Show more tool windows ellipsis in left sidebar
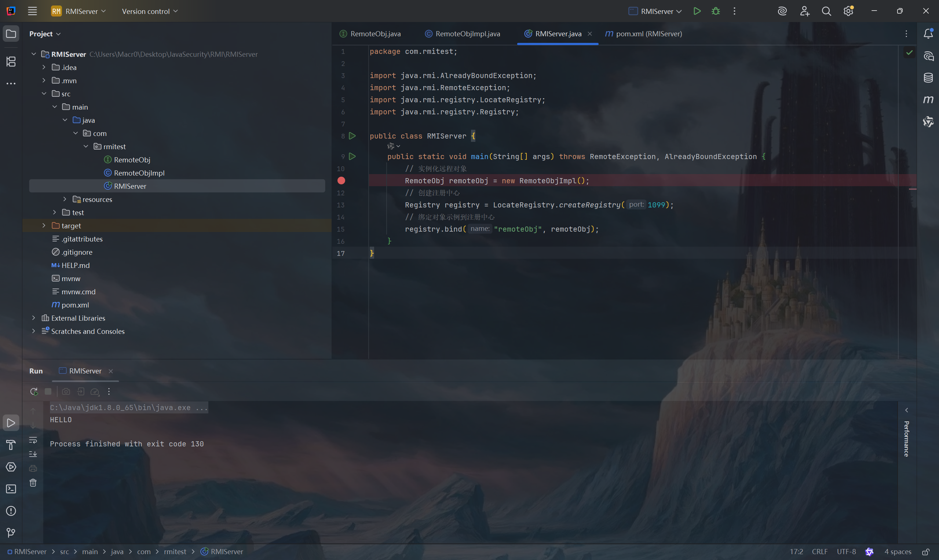 coord(11,84)
